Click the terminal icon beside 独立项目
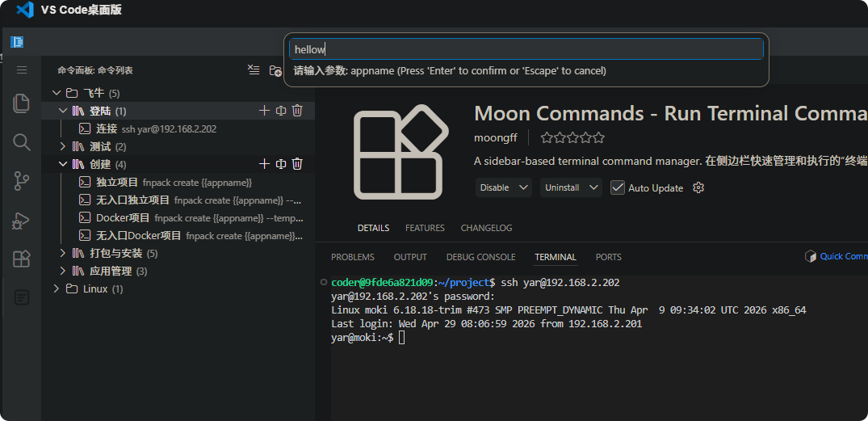The image size is (868, 421). click(x=85, y=182)
